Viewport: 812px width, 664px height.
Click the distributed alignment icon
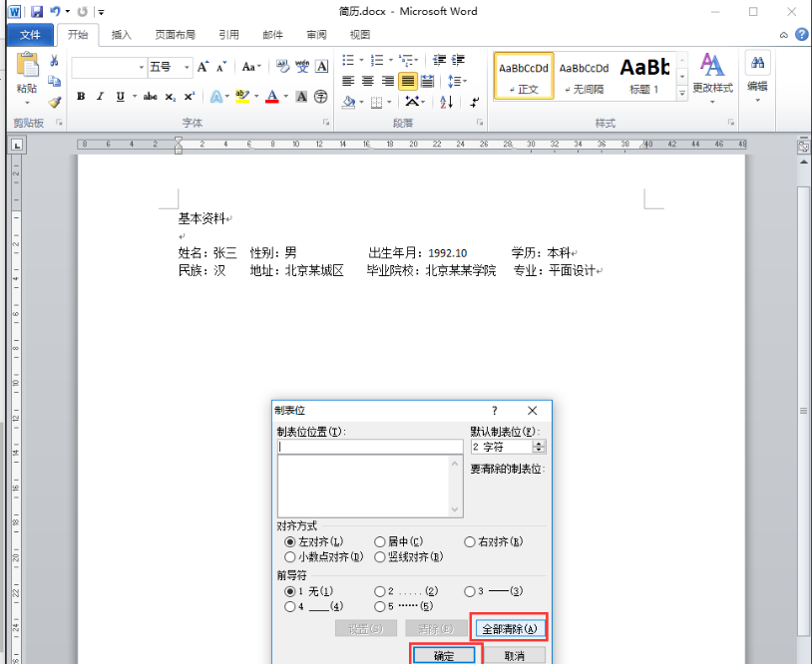pyautogui.click(x=427, y=81)
